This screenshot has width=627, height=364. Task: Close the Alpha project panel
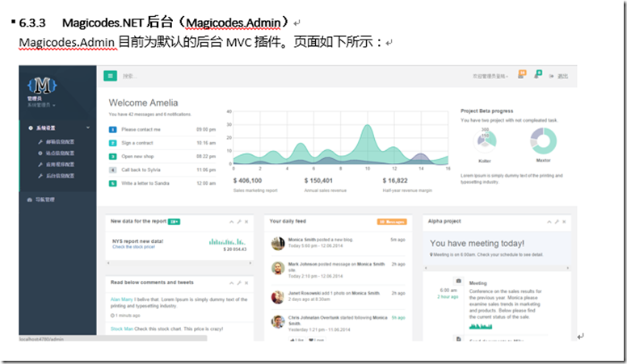coord(564,222)
